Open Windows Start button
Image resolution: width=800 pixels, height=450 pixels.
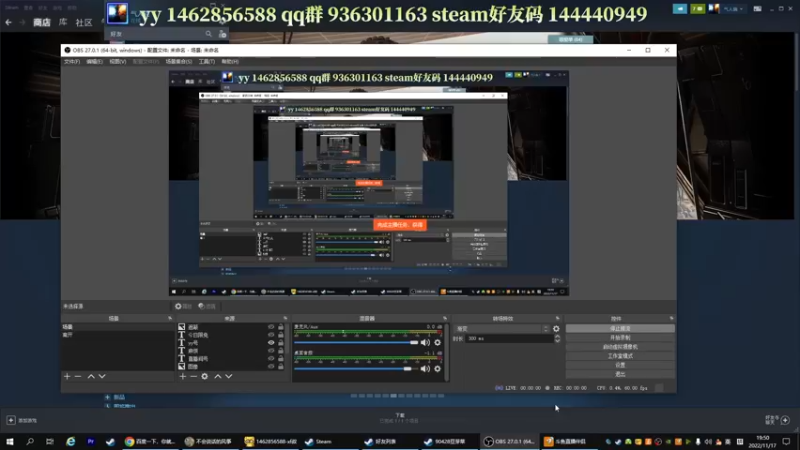coord(10,441)
